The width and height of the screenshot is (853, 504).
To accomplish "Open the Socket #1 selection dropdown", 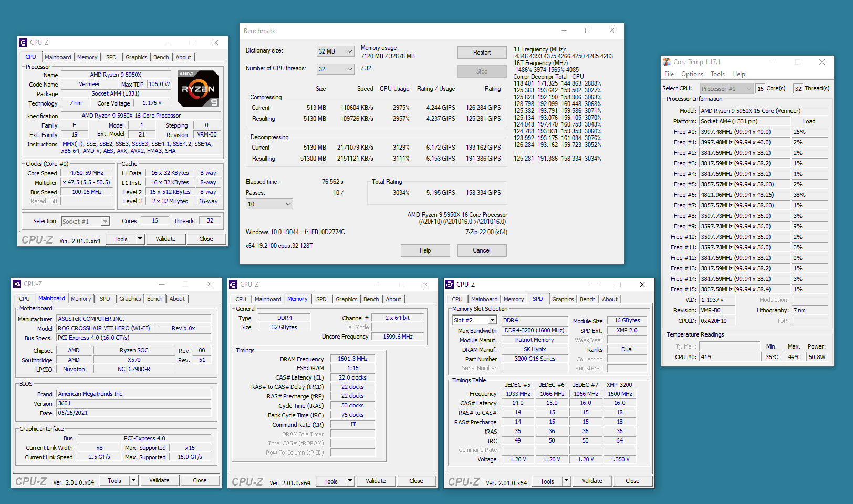I will tap(85, 222).
